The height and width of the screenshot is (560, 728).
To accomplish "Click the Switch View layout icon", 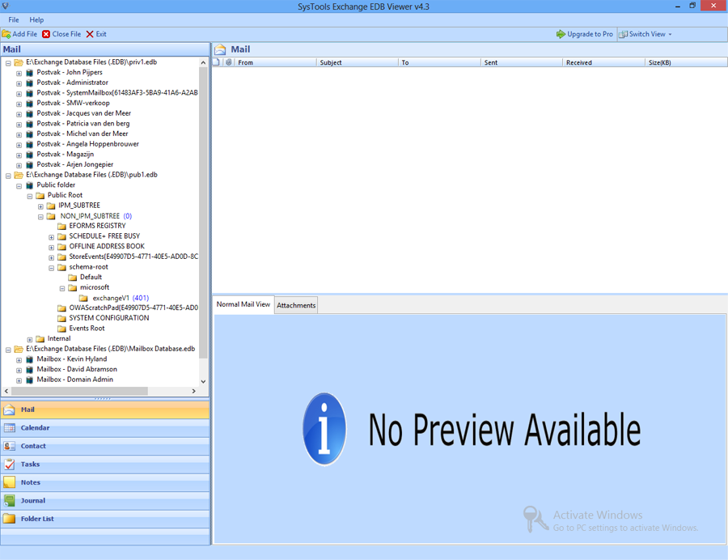I will pos(623,34).
